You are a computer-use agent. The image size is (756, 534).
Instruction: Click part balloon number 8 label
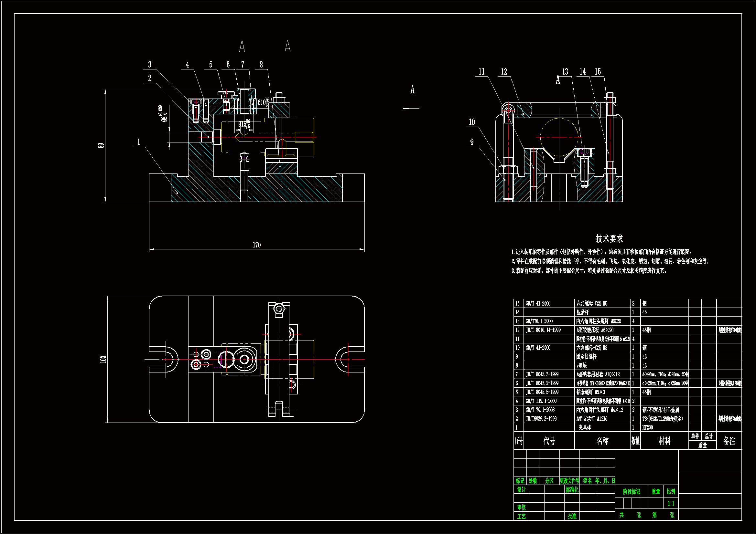[x=261, y=65]
